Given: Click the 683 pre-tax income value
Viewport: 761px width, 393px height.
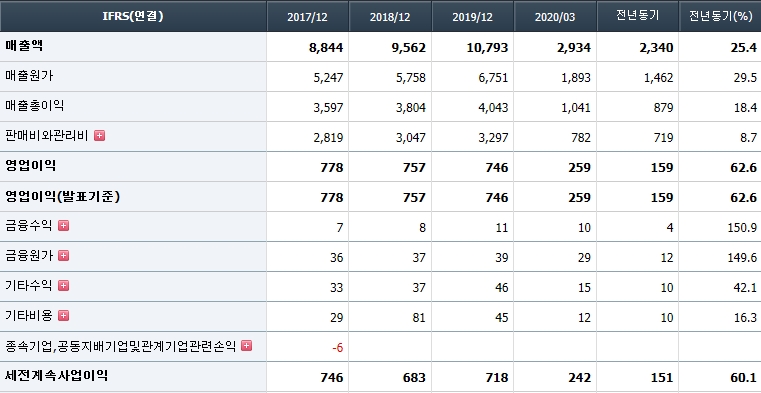Looking at the screenshot, I should 414,377.
